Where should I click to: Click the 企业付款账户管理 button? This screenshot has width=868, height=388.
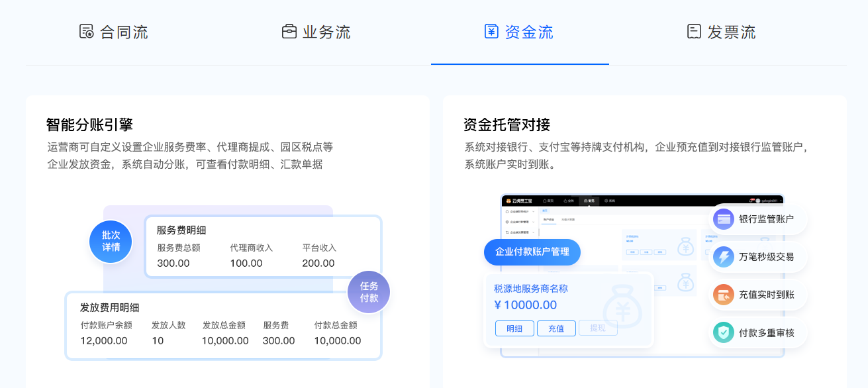click(x=532, y=252)
